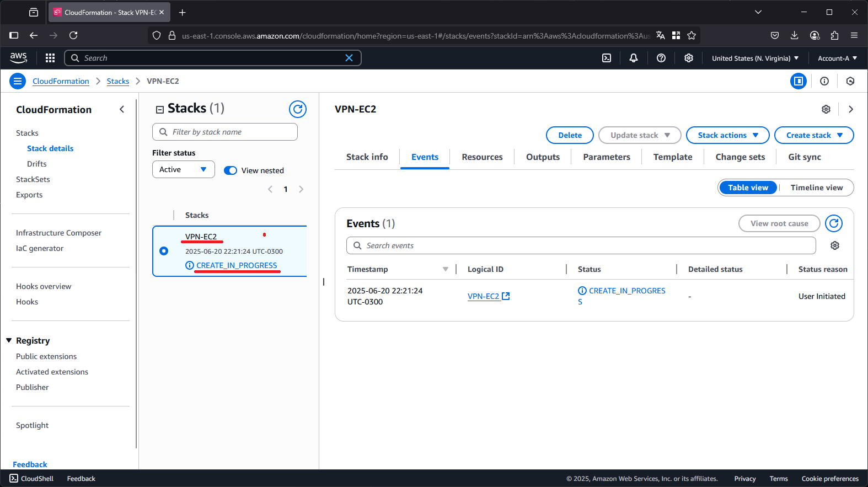Screen dimensions: 868x487
Task: Toggle the split panel view icon
Action: coord(799,81)
